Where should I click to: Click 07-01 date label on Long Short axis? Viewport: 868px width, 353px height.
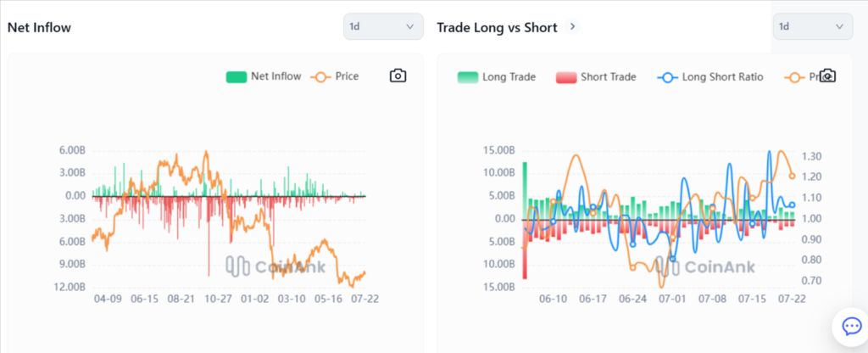coord(672,299)
